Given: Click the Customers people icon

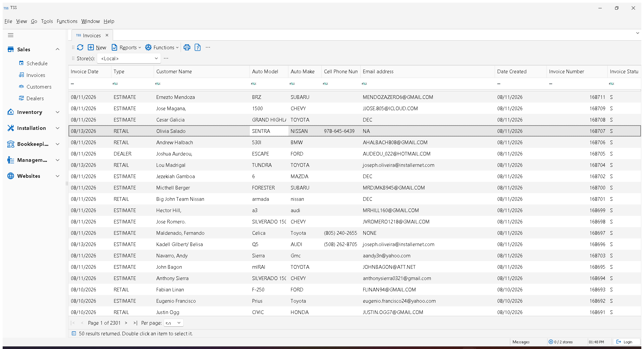Looking at the screenshot, I should [x=21, y=87].
